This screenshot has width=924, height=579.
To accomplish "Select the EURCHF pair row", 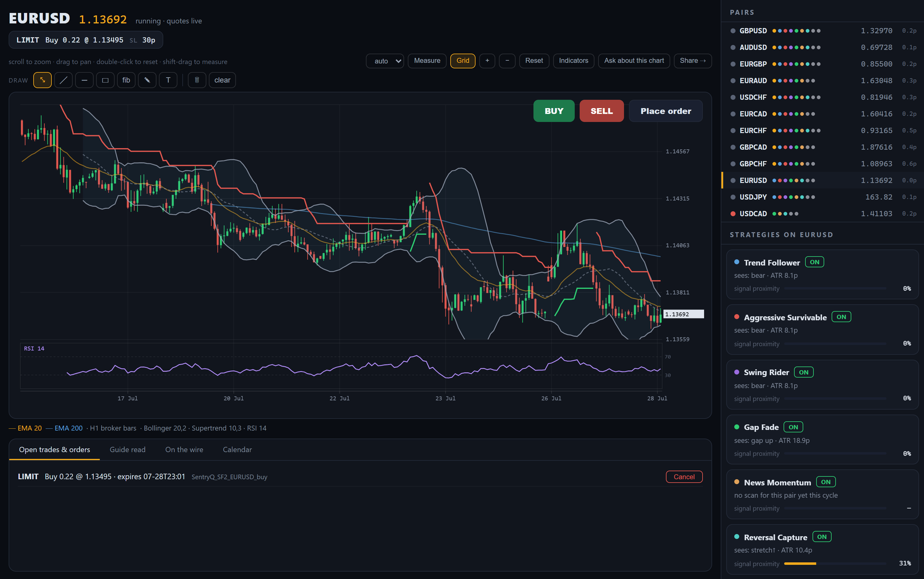I will 823,131.
